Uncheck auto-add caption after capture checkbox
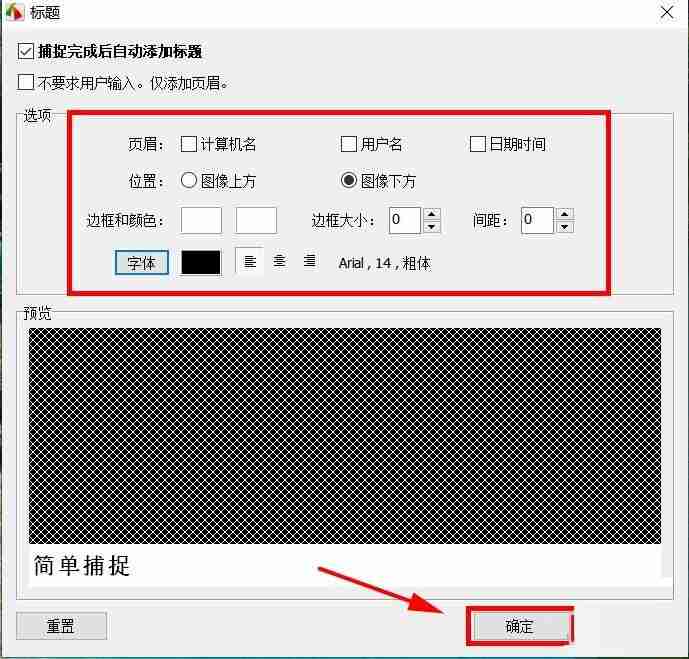 (26, 51)
